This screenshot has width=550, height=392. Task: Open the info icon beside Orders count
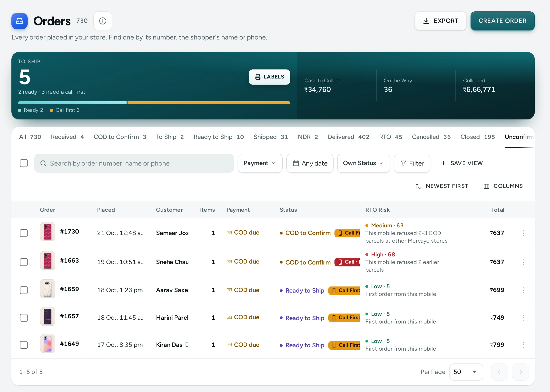pyautogui.click(x=103, y=21)
